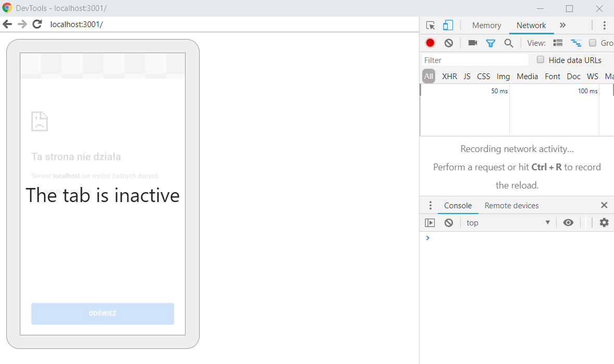Filter requests by XHR type
The width and height of the screenshot is (614, 364).
449,77
